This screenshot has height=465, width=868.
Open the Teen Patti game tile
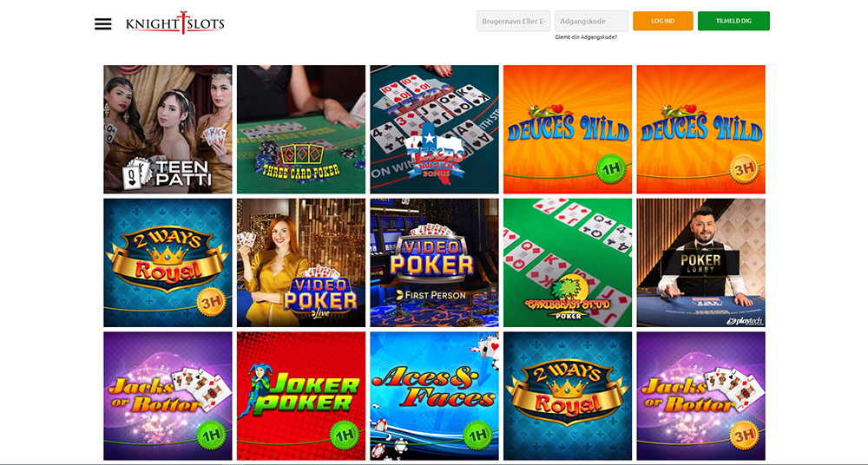[x=168, y=129]
